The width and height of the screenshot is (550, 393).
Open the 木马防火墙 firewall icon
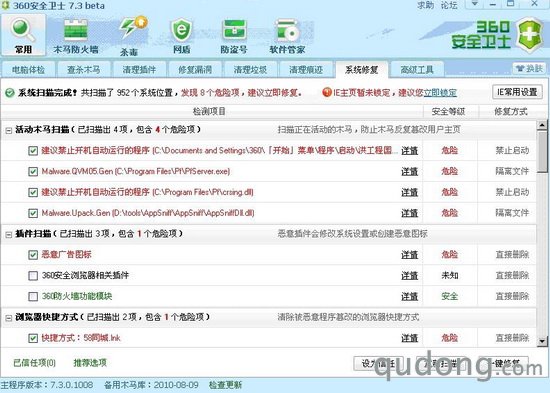click(76, 36)
